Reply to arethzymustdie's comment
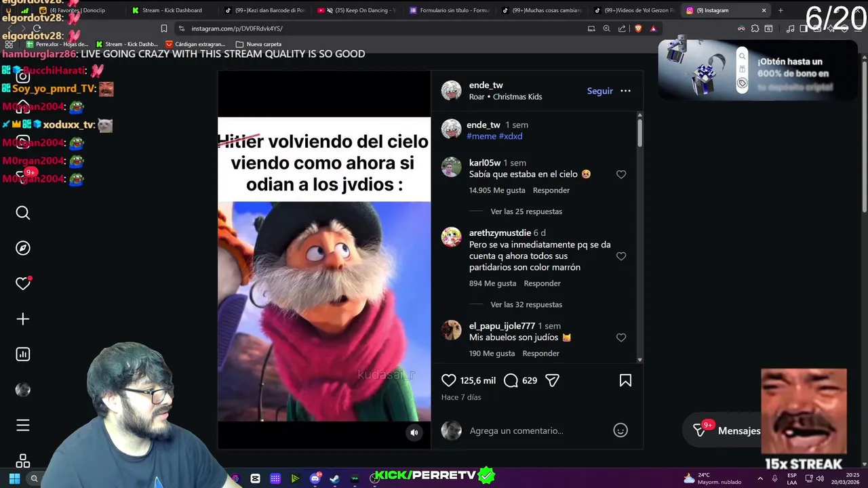The width and height of the screenshot is (868, 488). pos(542,283)
